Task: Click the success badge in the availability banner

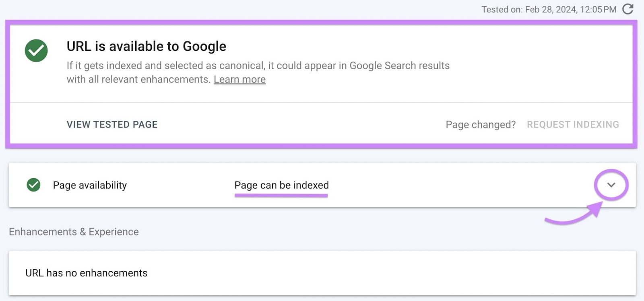Action: (36, 50)
